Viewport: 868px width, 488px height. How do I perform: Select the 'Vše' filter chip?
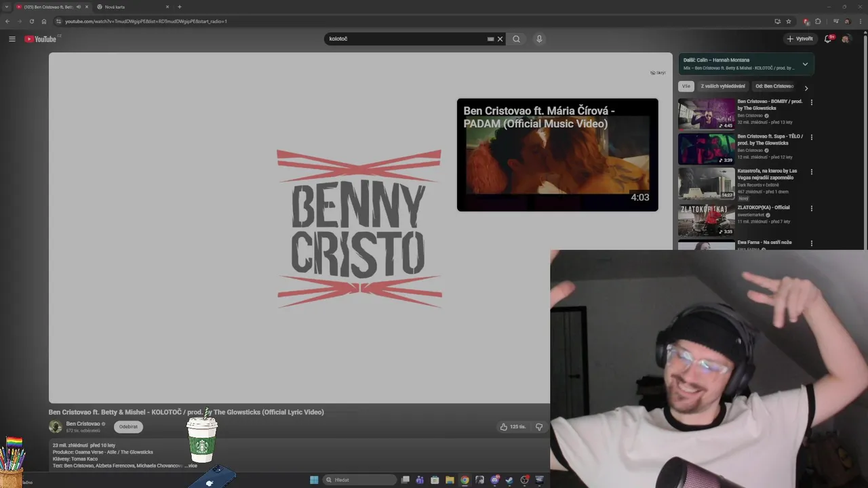point(686,86)
